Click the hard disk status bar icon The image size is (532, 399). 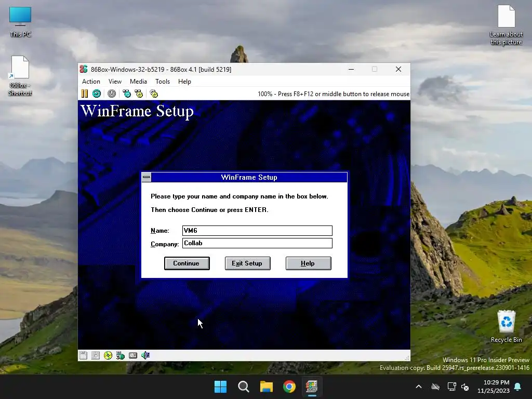coord(133,355)
